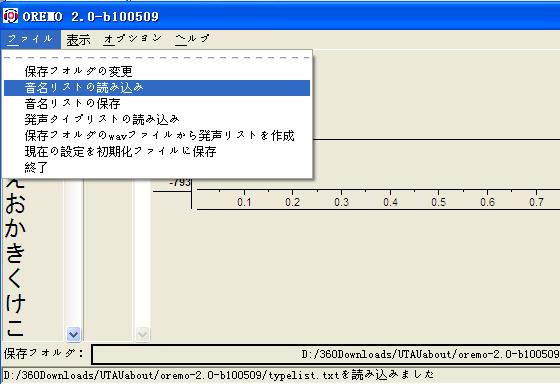Choose 音名リストの保存 menu entry
This screenshot has width=560, height=384.
coord(157,104)
